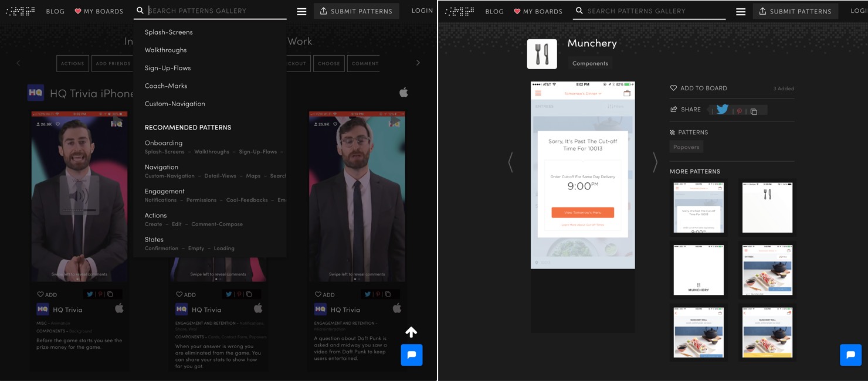Toggle ADD heart under first HQ Trivia card
The width and height of the screenshot is (868, 381).
pos(40,294)
